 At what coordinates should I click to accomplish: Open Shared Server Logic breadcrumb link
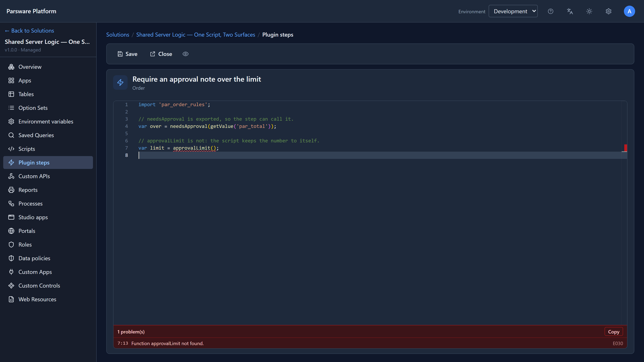195,34
